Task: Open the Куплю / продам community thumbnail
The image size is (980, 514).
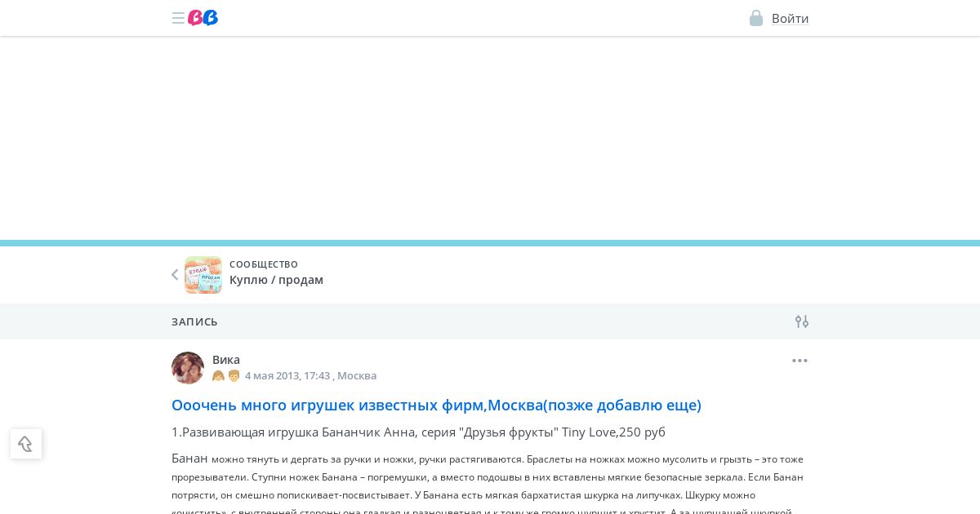Action: [203, 275]
